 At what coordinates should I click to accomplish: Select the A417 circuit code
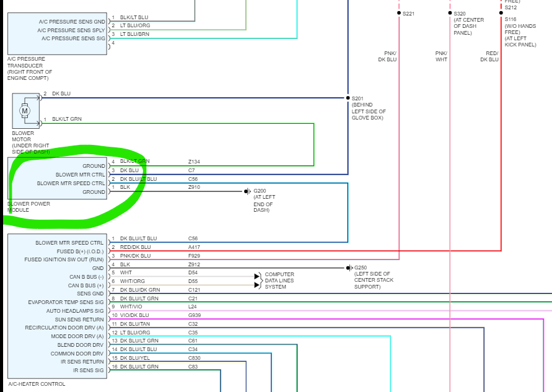194,247
